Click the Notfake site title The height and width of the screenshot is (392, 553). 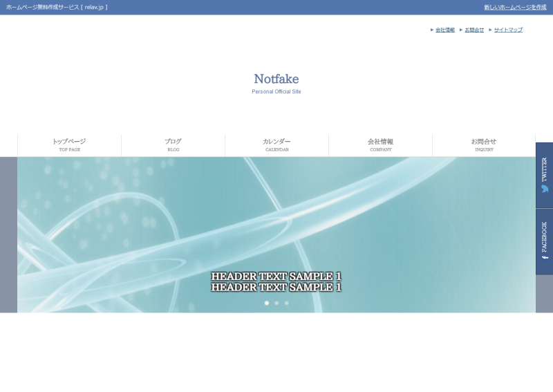click(x=276, y=79)
